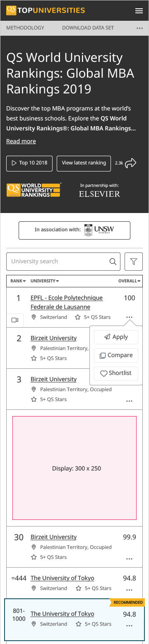The image size is (149, 644).
Task: Sort by the OVERALL column arrow
Action: point(139,281)
